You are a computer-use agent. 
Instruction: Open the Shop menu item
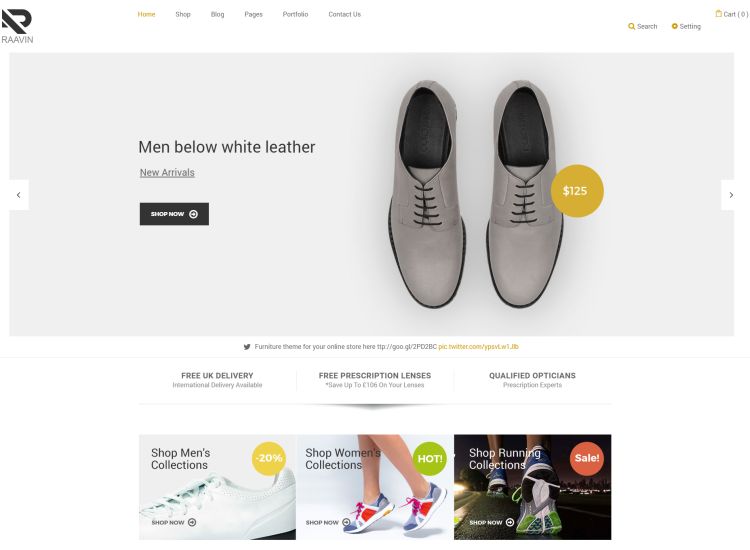coord(183,14)
